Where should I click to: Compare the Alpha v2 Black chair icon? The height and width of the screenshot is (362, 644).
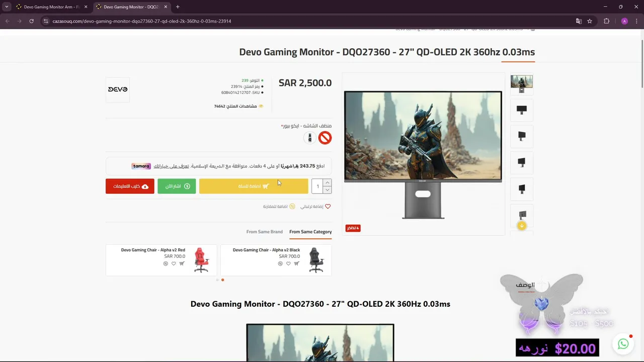[x=280, y=263]
